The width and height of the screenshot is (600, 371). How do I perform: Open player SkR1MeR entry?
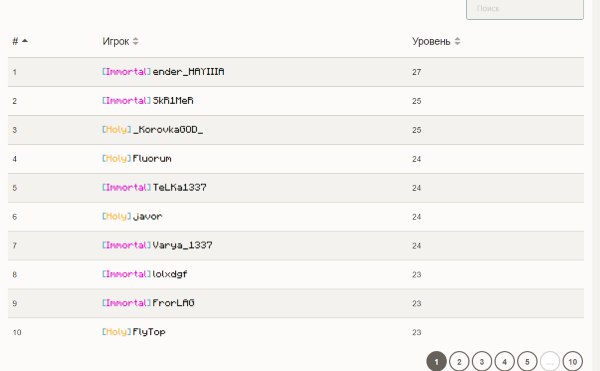coord(173,101)
